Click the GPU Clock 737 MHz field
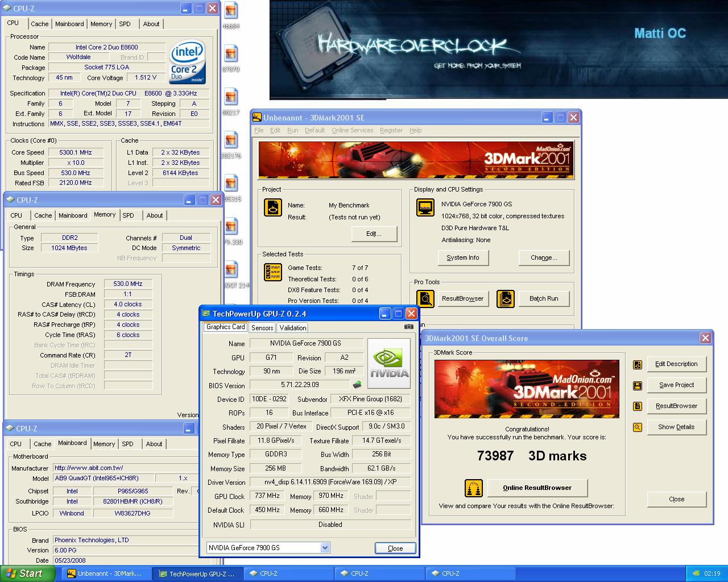728x582 pixels. pos(267,496)
